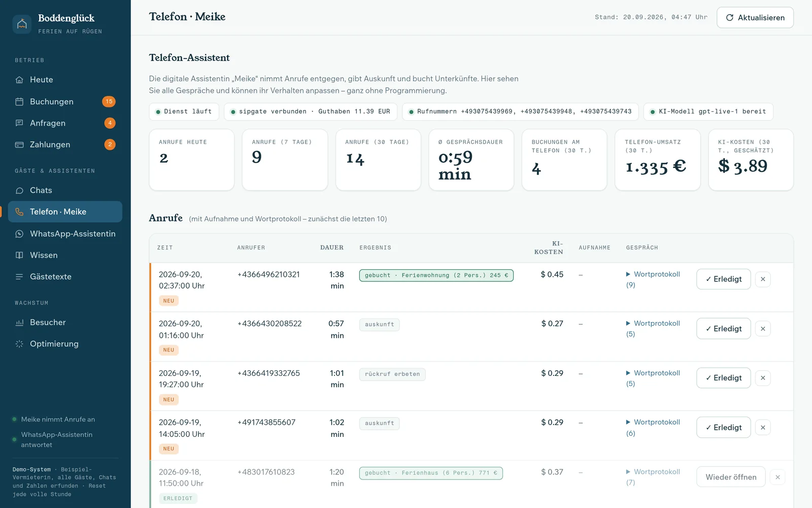The height and width of the screenshot is (508, 812).
Task: Expand Wortprotokoll (7) for the 11:50:00 call
Action: click(653, 477)
